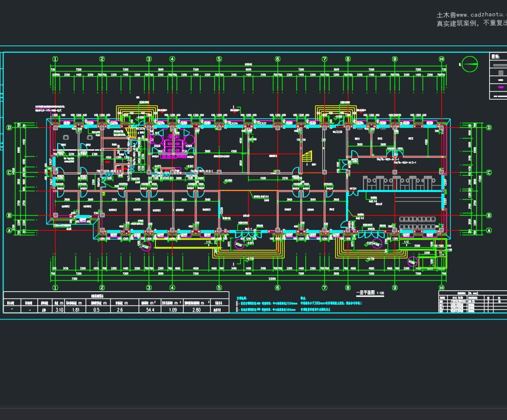Select axis bubble 2 above the plan
The height and width of the screenshot is (420, 507).
(x=102, y=59)
